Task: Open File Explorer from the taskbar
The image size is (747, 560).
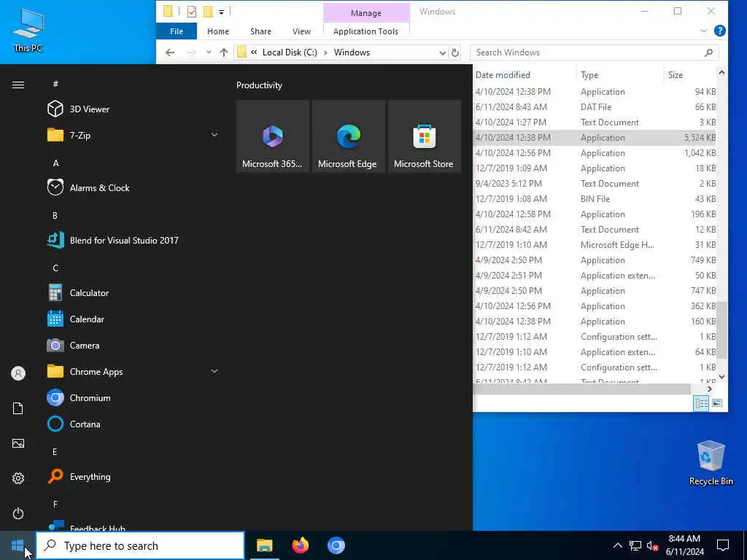Action: (264, 545)
